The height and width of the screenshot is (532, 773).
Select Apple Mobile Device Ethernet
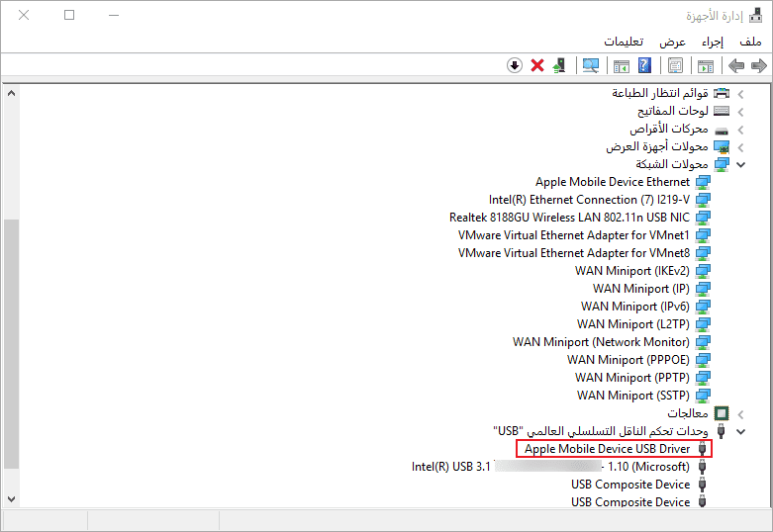613,182
